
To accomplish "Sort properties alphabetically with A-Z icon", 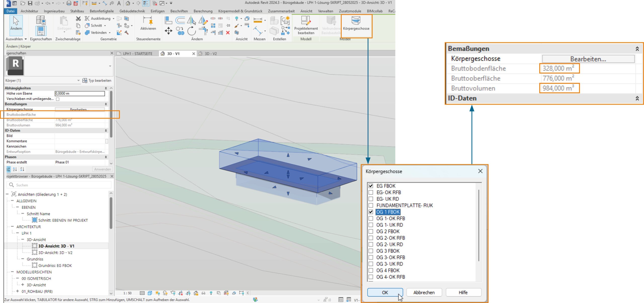I will coord(15,169).
